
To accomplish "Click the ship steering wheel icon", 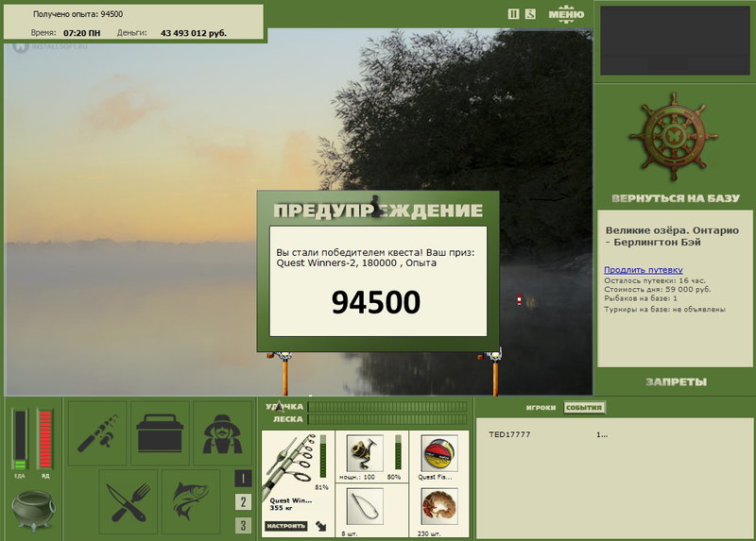I will click(x=674, y=136).
